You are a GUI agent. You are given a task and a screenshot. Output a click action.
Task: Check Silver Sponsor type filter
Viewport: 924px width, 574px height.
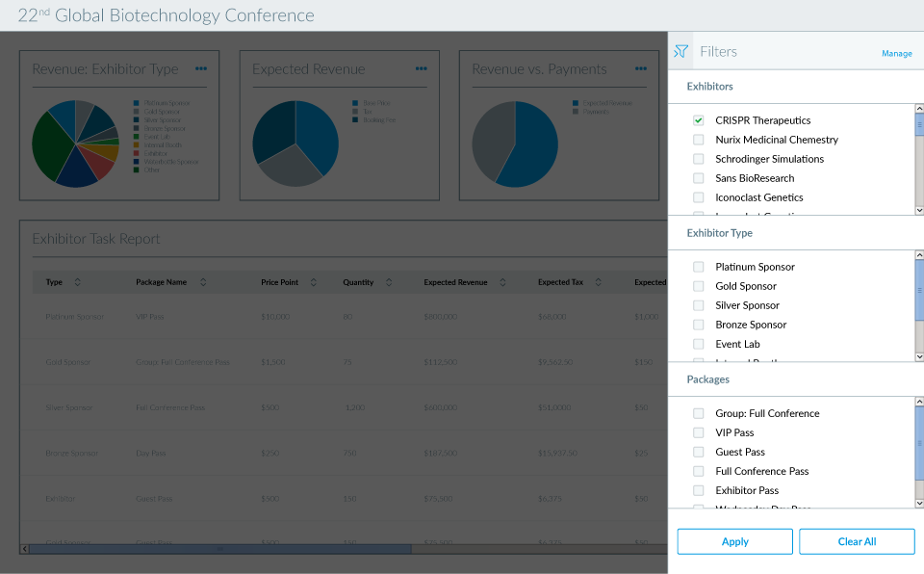[x=699, y=305]
